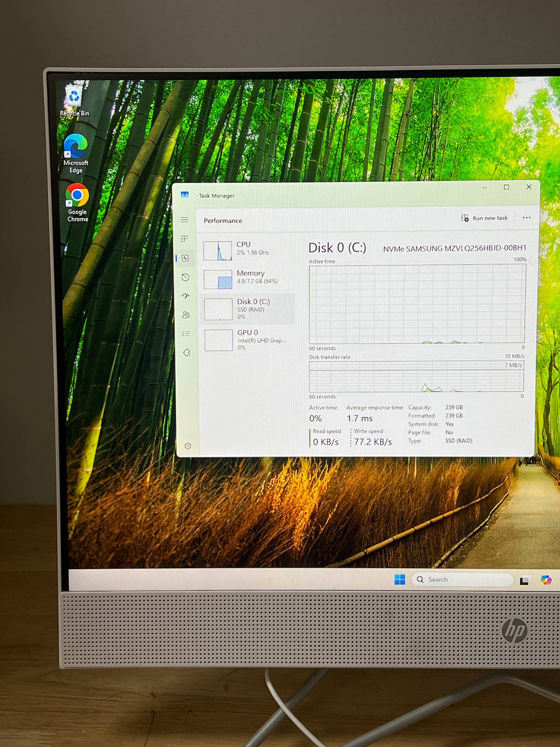Open the Recycle Bin desktop icon
The image size is (560, 747).
pos(74,100)
